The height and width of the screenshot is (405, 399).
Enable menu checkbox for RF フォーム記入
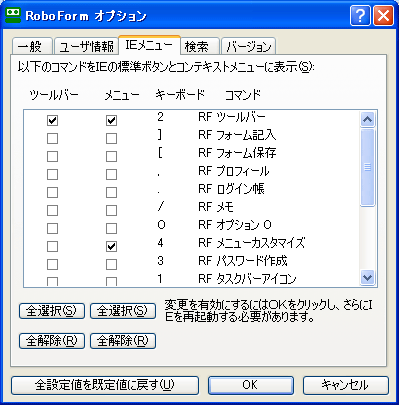pos(111,138)
